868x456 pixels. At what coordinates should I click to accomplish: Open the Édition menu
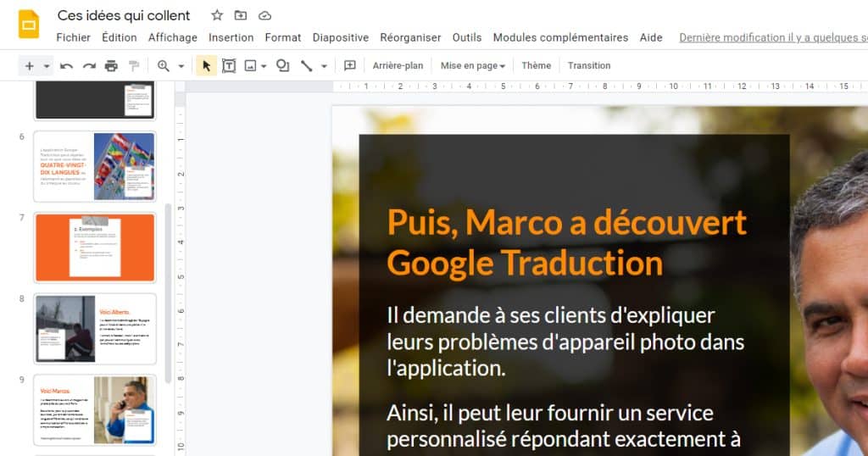click(x=119, y=37)
